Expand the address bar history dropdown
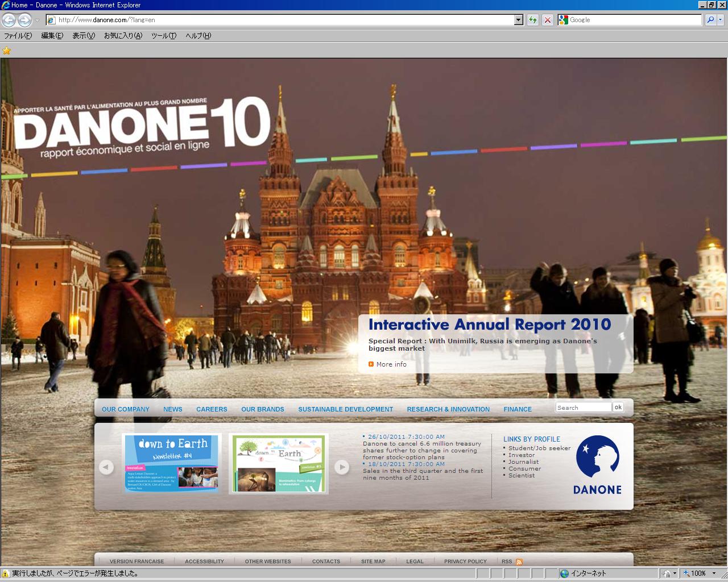Image resolution: width=728 pixels, height=582 pixels. click(519, 20)
